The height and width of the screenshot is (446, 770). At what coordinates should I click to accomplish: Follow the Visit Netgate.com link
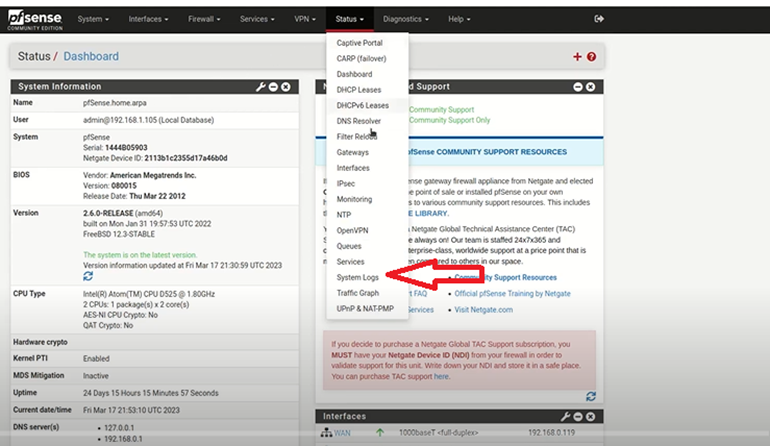pos(483,309)
